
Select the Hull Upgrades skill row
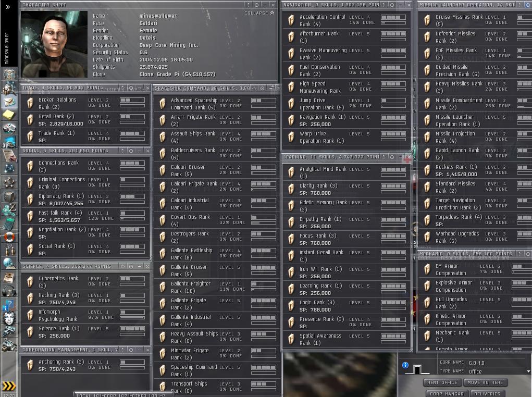pos(475,303)
